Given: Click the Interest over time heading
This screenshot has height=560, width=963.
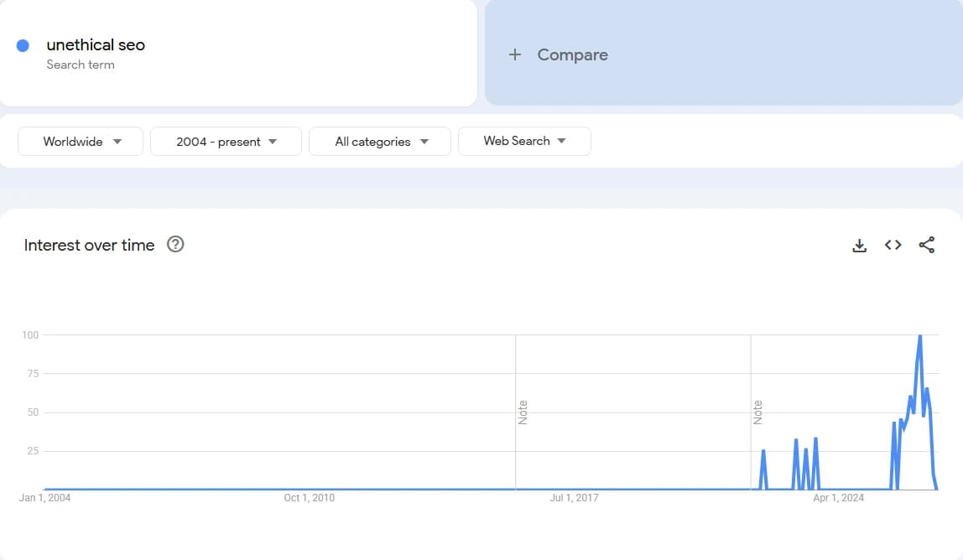Looking at the screenshot, I should pos(89,245).
